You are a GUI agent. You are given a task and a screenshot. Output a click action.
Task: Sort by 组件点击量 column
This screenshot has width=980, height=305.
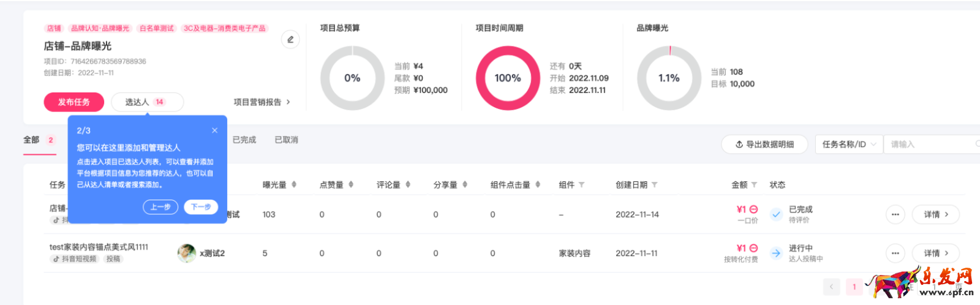tap(538, 184)
